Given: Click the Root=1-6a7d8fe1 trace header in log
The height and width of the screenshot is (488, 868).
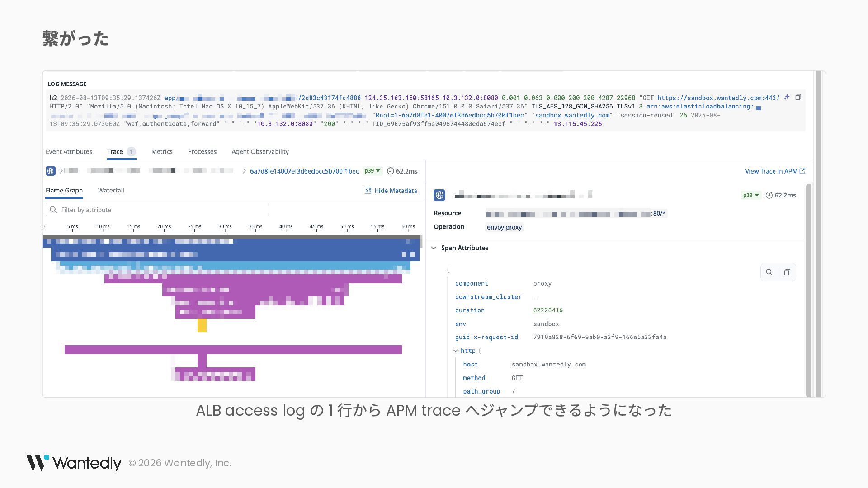Looking at the screenshot, I should click(x=450, y=115).
